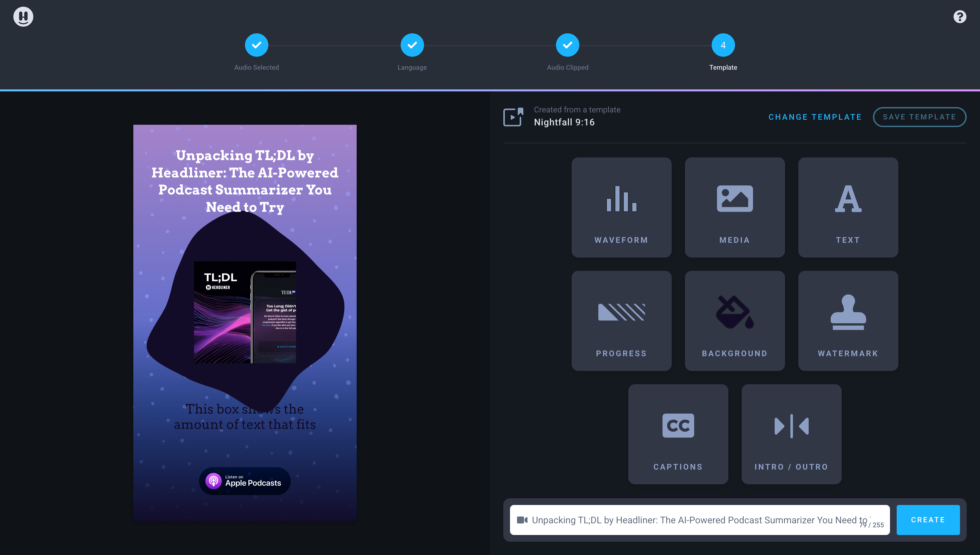The image size is (980, 555).
Task: Click Change Template link
Action: pos(815,117)
